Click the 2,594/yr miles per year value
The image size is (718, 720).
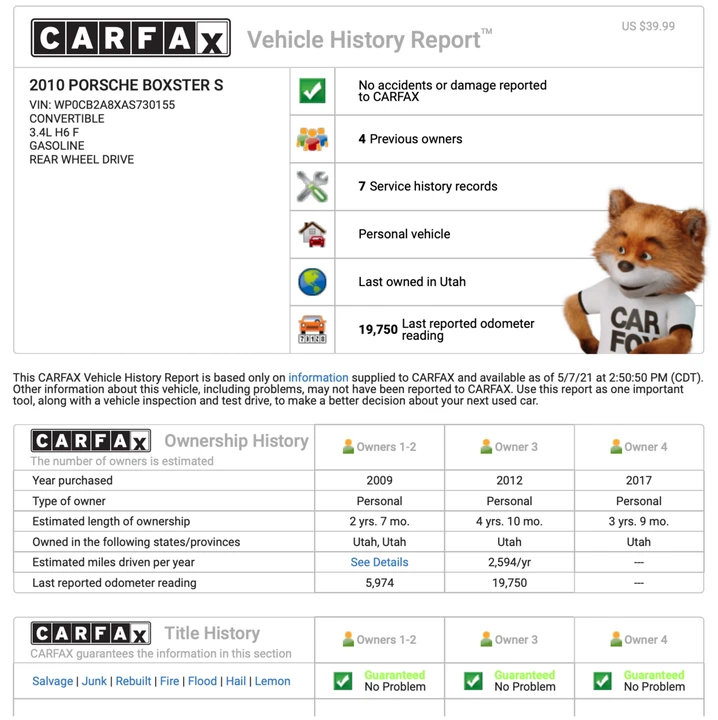pos(509,562)
